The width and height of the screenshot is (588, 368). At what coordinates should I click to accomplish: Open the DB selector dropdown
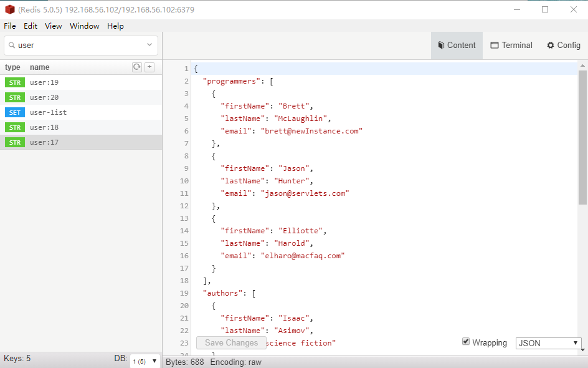click(145, 361)
